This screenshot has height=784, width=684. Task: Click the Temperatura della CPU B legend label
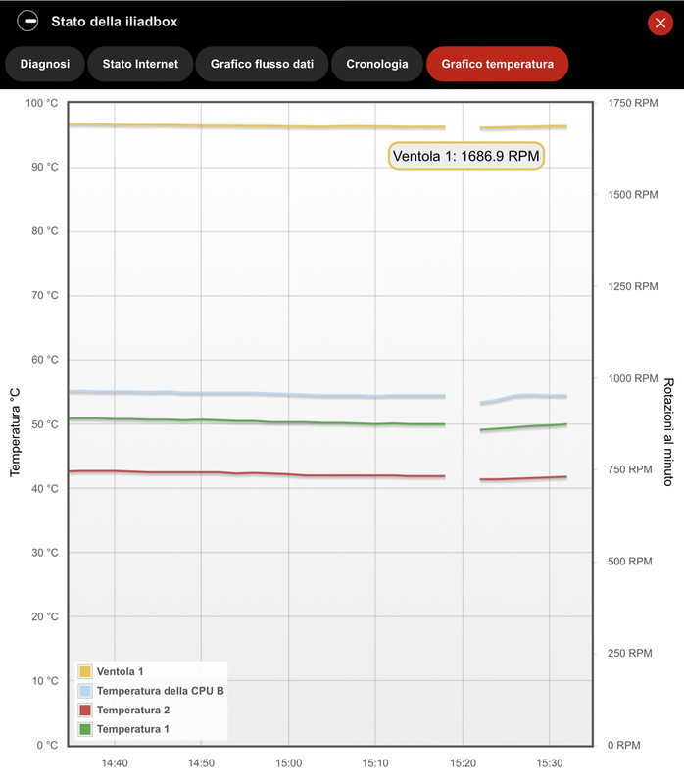[x=161, y=691]
